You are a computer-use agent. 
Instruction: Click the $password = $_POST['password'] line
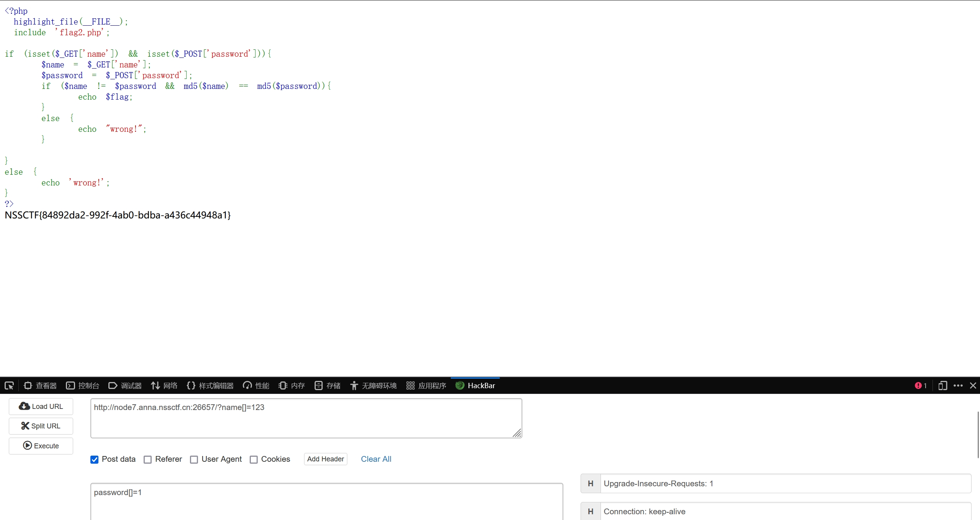117,75
